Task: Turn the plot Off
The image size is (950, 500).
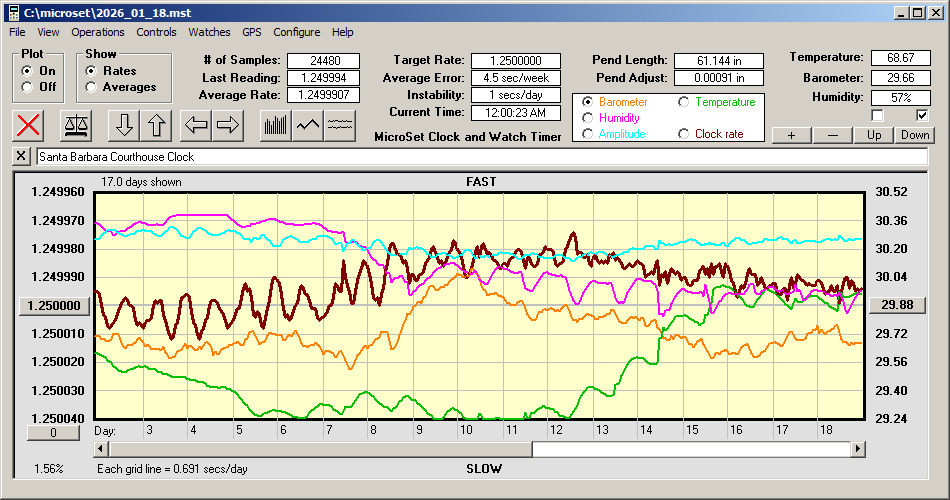Action: [x=26, y=87]
